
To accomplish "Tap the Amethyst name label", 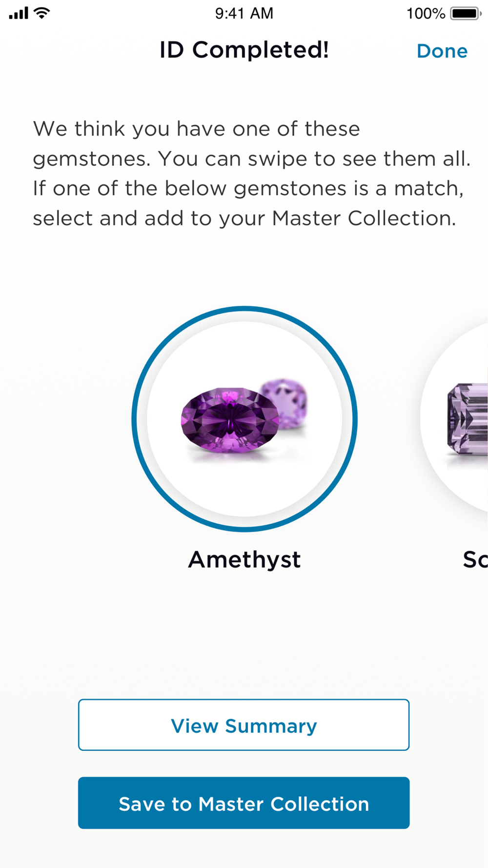I will pyautogui.click(x=244, y=559).
